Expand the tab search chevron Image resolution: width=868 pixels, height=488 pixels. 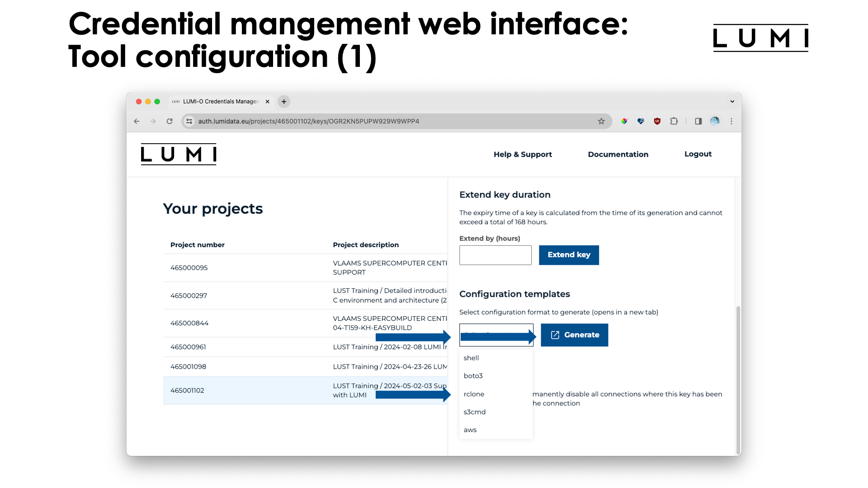coord(732,102)
